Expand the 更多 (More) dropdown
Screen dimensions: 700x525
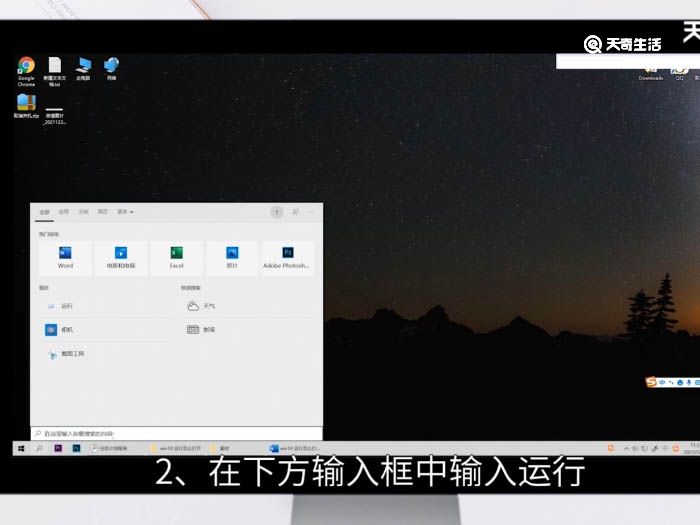pos(125,212)
